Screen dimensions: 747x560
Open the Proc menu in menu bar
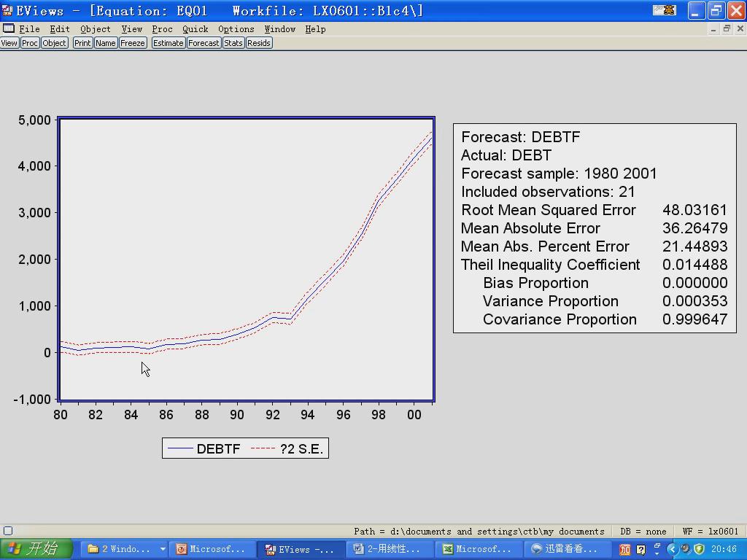coord(162,29)
